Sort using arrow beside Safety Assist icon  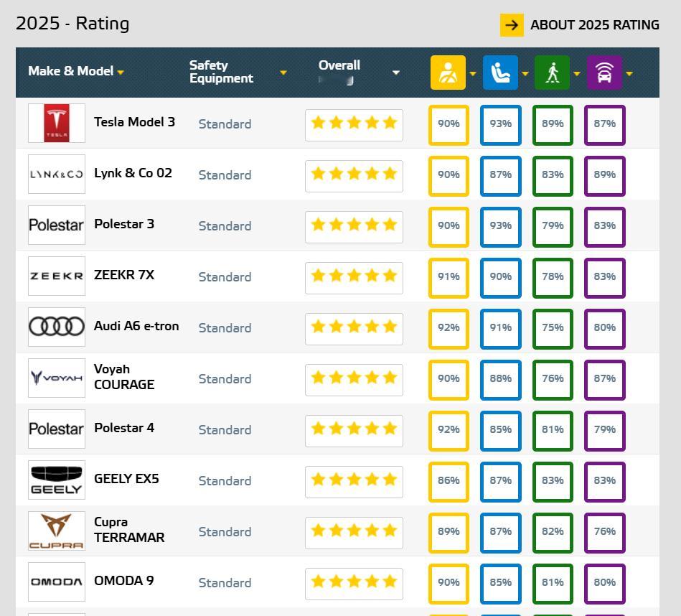click(x=629, y=73)
